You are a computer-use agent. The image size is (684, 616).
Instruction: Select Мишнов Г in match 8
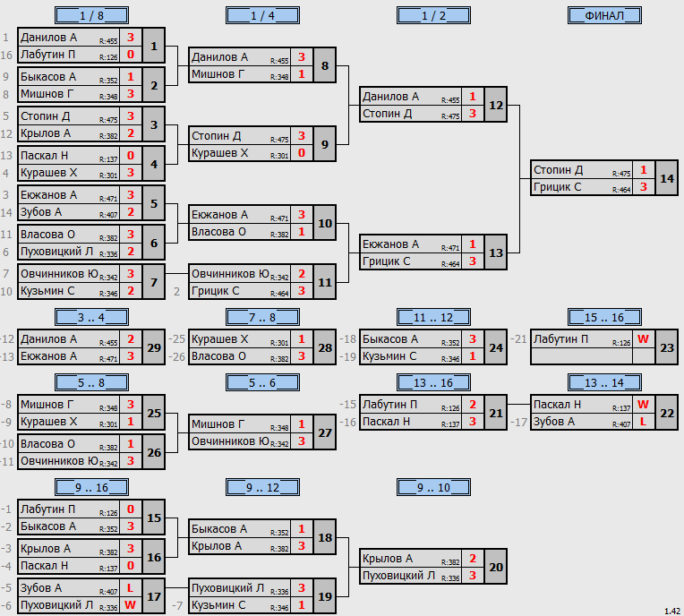(x=218, y=74)
